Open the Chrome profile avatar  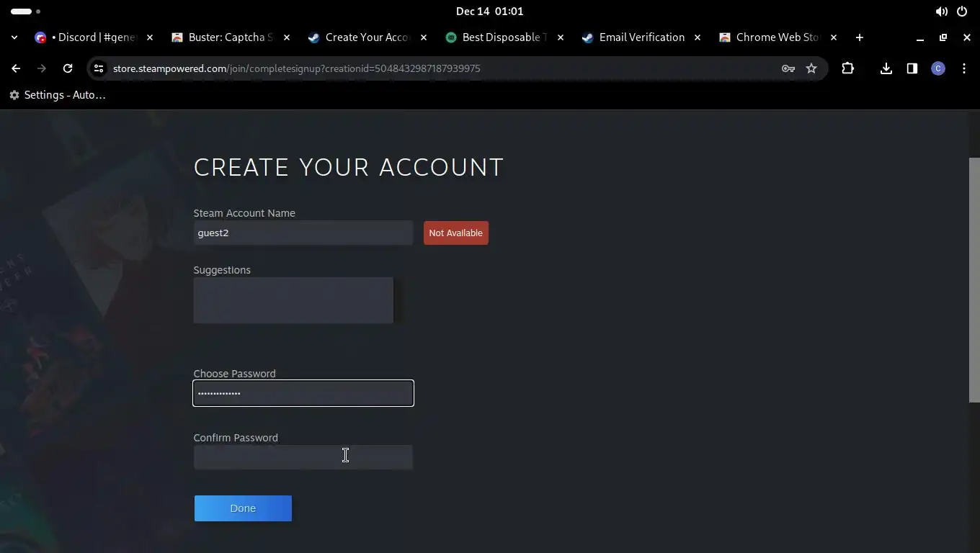coord(938,68)
